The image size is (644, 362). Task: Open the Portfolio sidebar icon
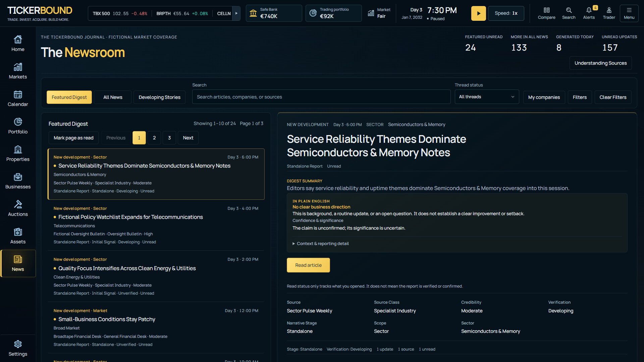(x=18, y=126)
